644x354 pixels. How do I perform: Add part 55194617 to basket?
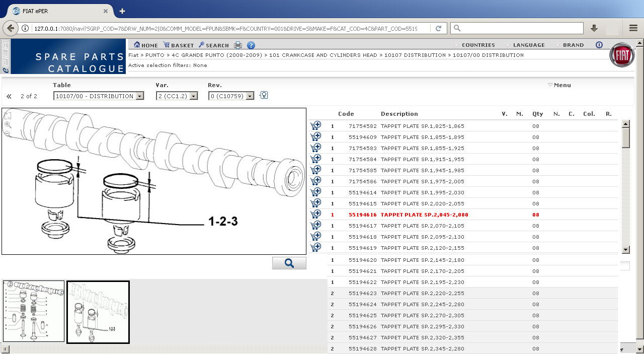(315, 226)
